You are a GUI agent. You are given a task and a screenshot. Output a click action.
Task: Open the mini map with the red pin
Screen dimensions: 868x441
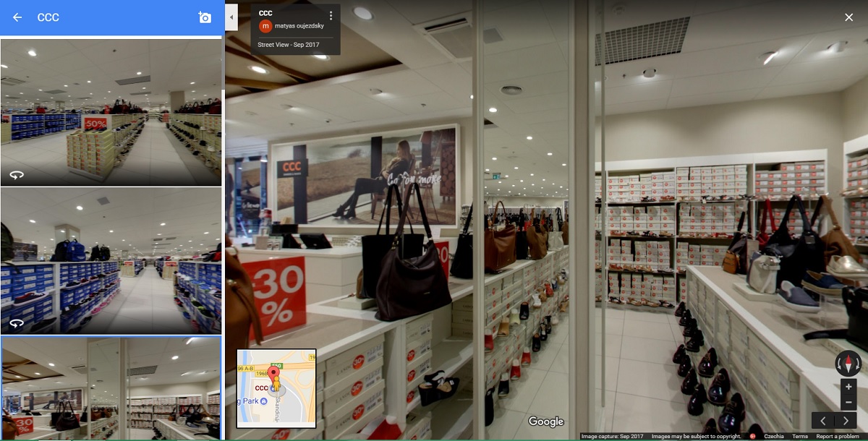point(276,388)
